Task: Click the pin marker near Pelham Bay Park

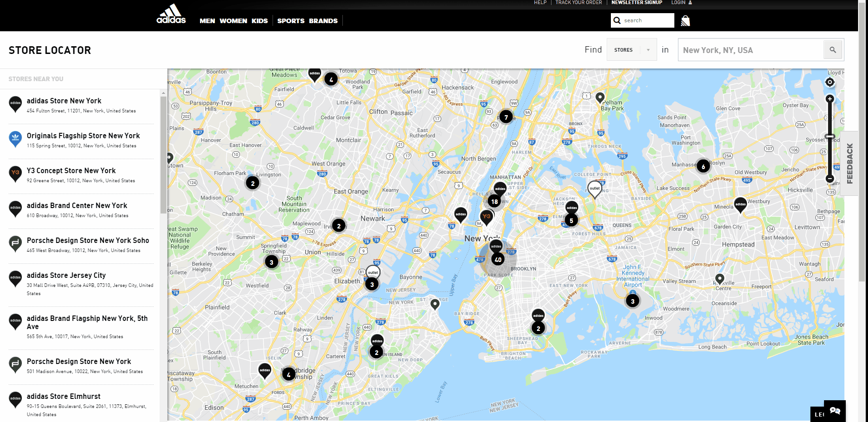Action: pyautogui.click(x=600, y=98)
